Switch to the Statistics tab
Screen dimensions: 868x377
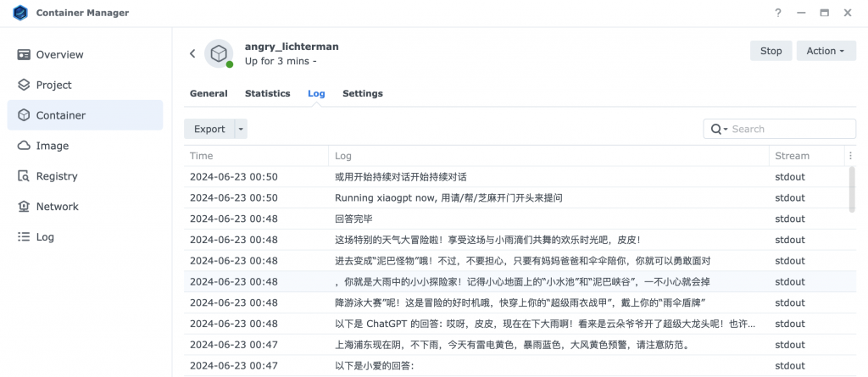coord(267,93)
